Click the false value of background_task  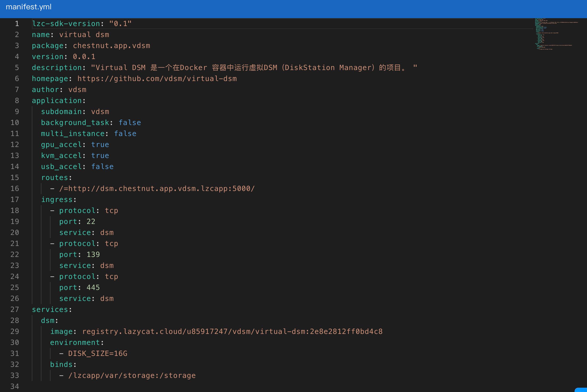pyautogui.click(x=130, y=122)
